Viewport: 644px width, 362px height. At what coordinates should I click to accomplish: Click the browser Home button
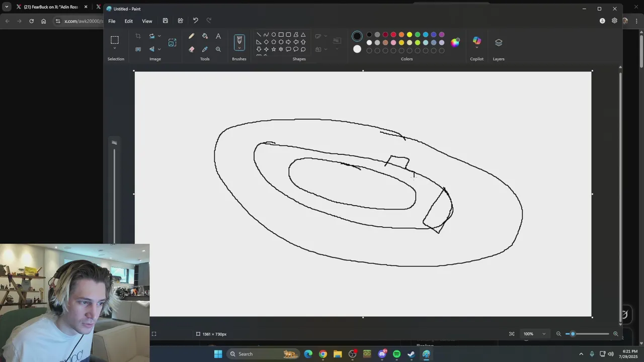point(44,21)
